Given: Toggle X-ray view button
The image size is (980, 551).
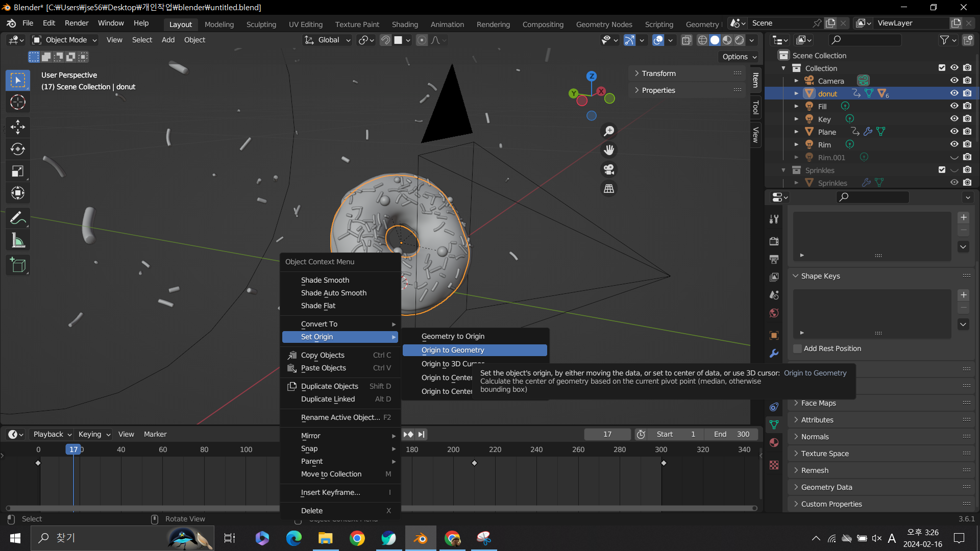Looking at the screenshot, I should pyautogui.click(x=687, y=40).
